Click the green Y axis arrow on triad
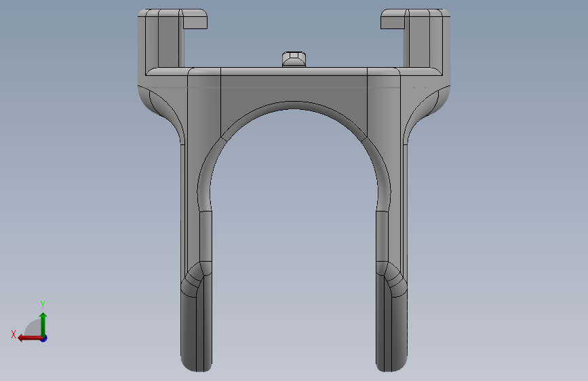Image resolution: width=588 pixels, height=381 pixels. 43,324
